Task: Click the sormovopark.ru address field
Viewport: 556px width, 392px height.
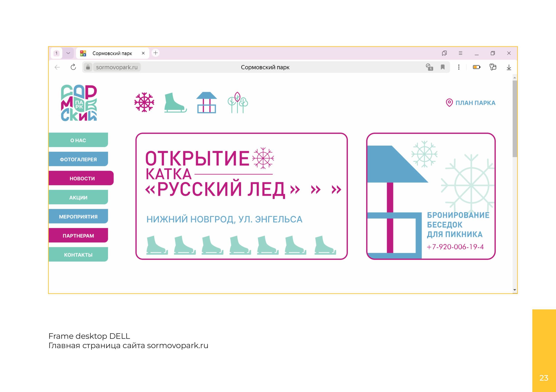Action: (117, 67)
